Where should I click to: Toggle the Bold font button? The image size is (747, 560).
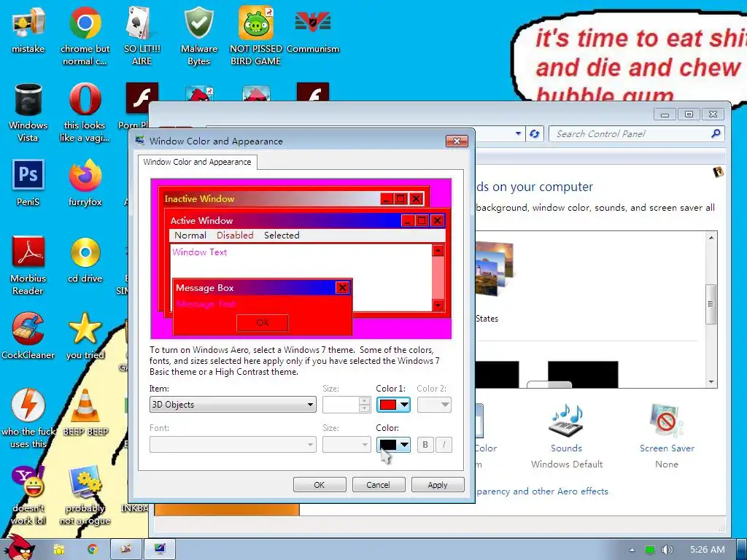point(425,445)
